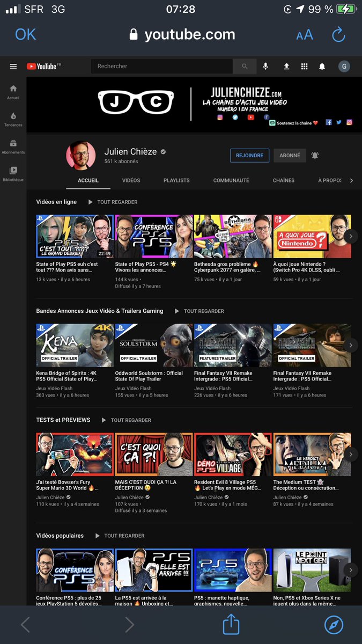
Task: Open Conférence PS4 PS5 video thumbnail
Action: pyautogui.click(x=154, y=237)
